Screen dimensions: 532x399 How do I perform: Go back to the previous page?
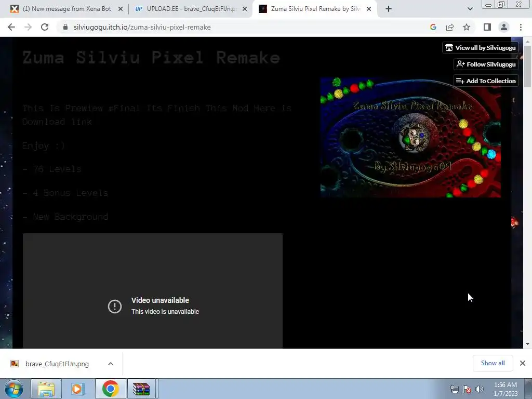tap(11, 27)
